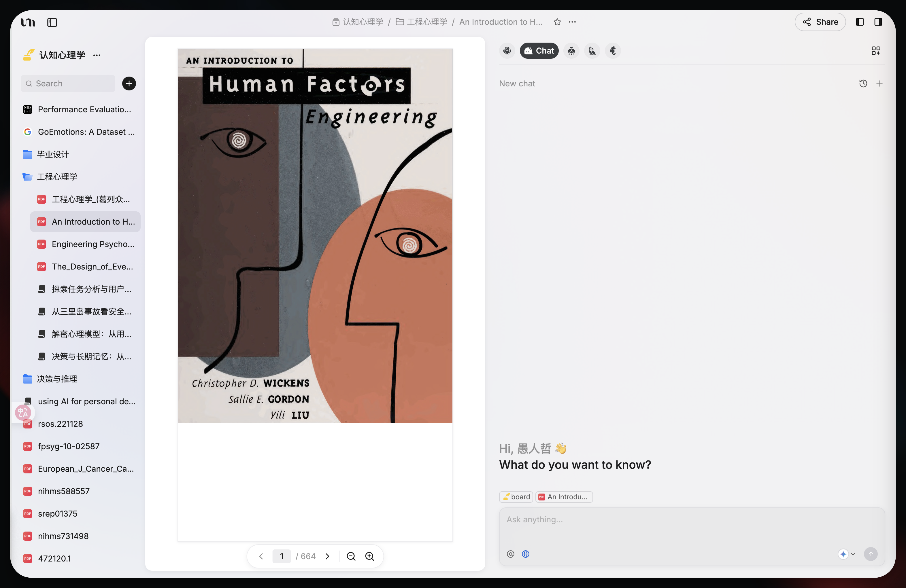The image size is (906, 588).
Task: Open GoEmotions: A Dataset item
Action: point(80,132)
